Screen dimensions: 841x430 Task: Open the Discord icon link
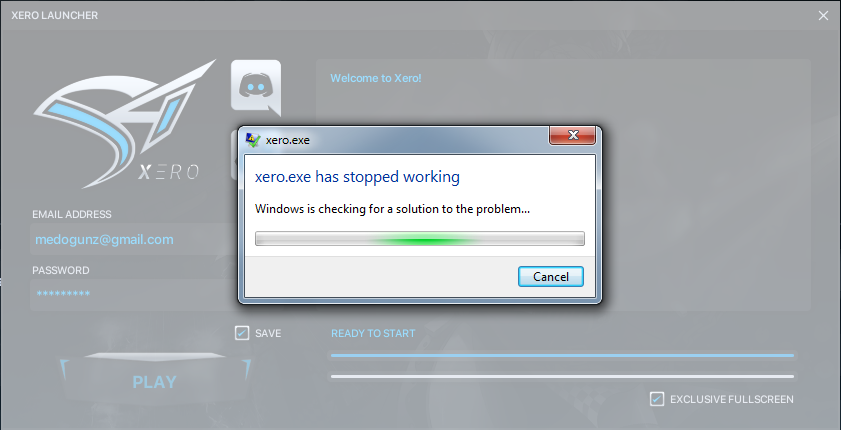[x=256, y=88]
